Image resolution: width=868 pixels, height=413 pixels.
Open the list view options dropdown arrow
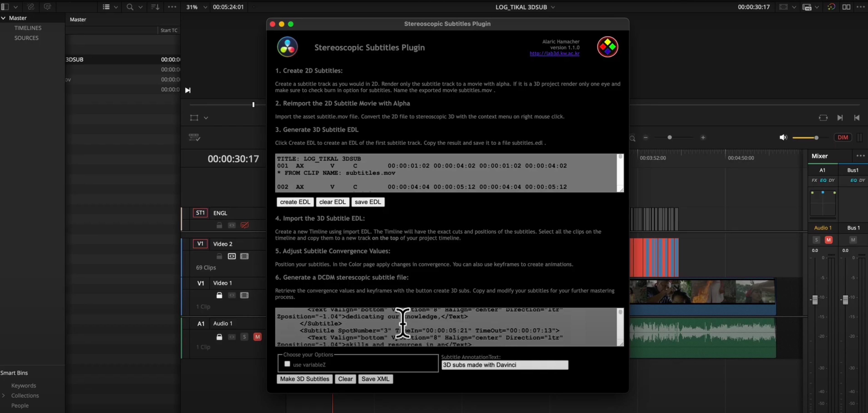116,7
